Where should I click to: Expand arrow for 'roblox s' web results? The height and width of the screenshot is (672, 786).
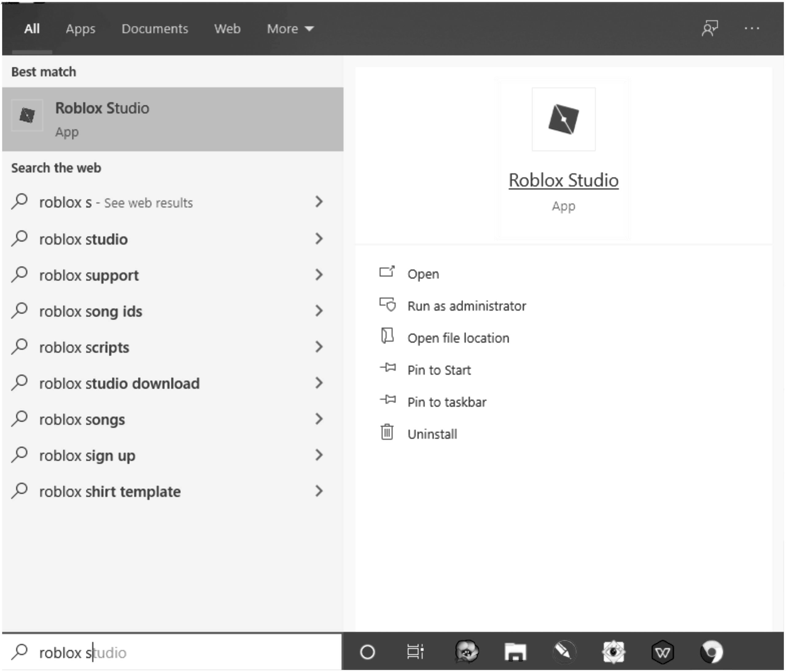coord(319,202)
